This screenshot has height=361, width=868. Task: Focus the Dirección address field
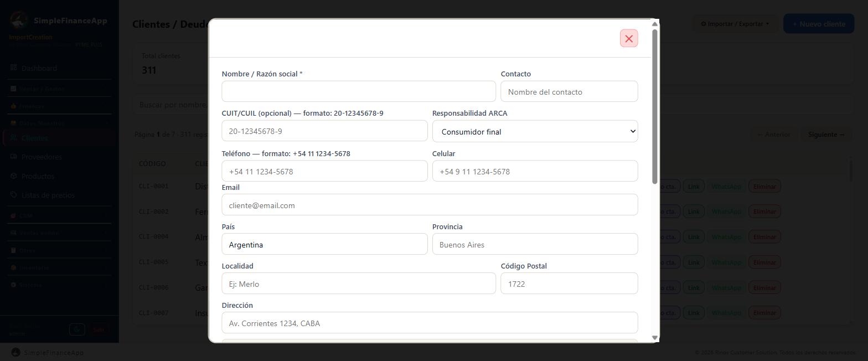430,323
